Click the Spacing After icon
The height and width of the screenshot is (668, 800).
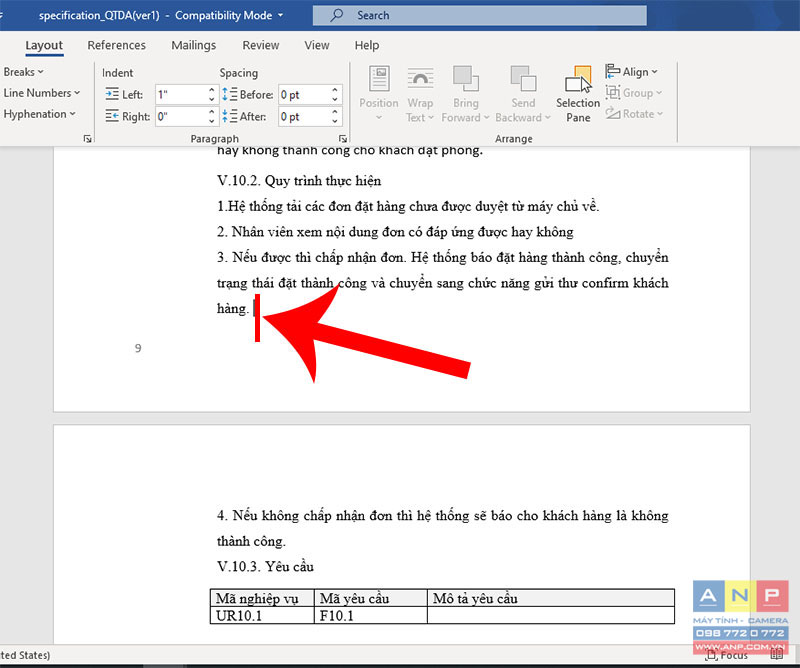[230, 116]
